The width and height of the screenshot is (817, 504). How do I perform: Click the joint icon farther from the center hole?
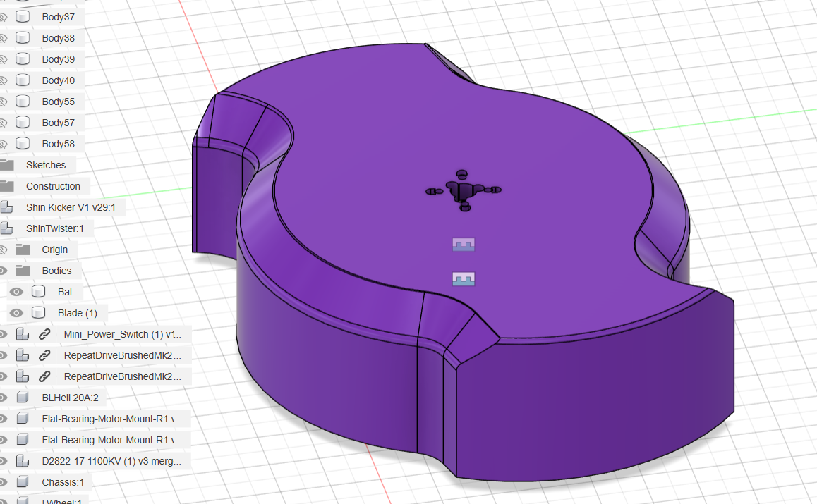pos(464,279)
